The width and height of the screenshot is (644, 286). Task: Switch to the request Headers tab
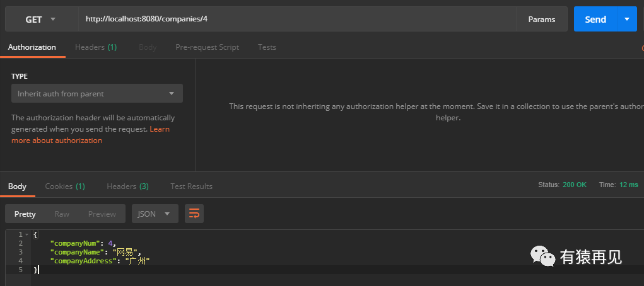(x=96, y=47)
